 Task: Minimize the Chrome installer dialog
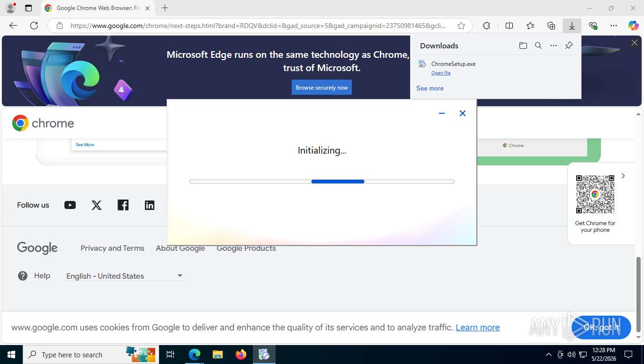(x=442, y=113)
